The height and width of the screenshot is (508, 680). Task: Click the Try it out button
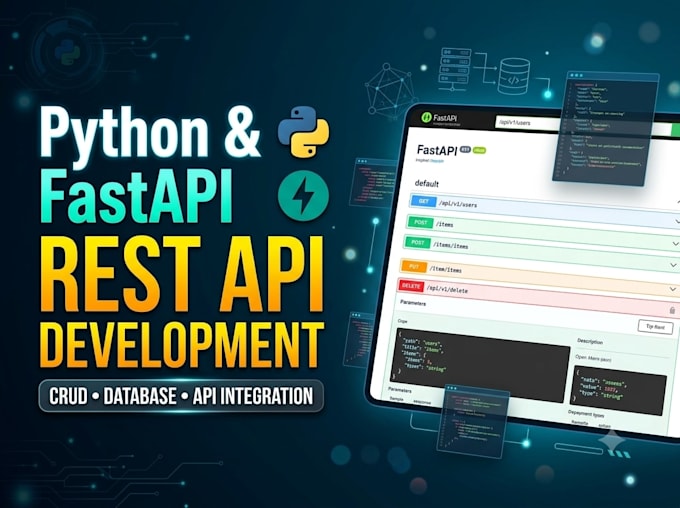coord(655,327)
